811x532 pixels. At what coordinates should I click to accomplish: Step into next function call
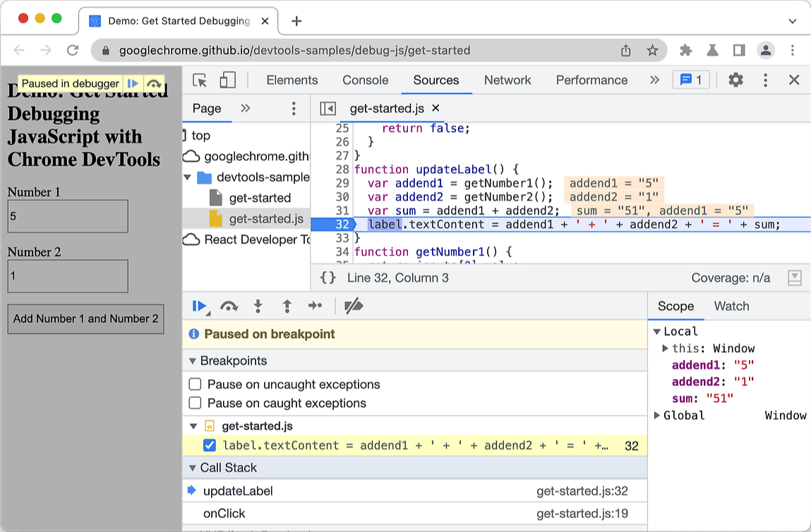[x=258, y=306]
